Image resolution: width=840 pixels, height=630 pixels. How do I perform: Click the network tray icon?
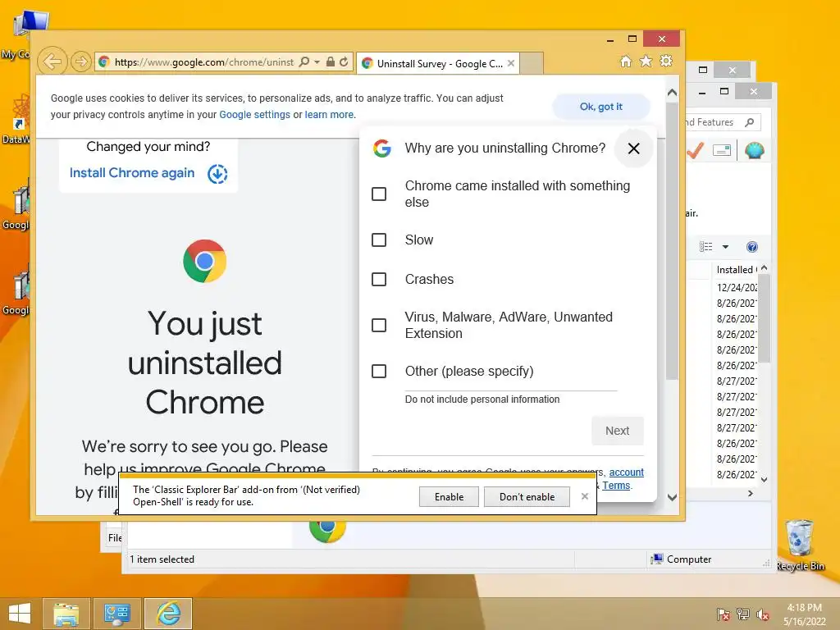(743, 614)
